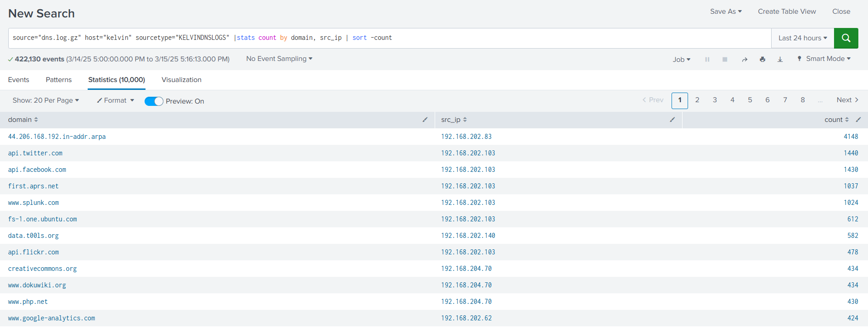Click the www.splunk.com domain cell
The height and width of the screenshot is (330, 868).
pos(34,203)
